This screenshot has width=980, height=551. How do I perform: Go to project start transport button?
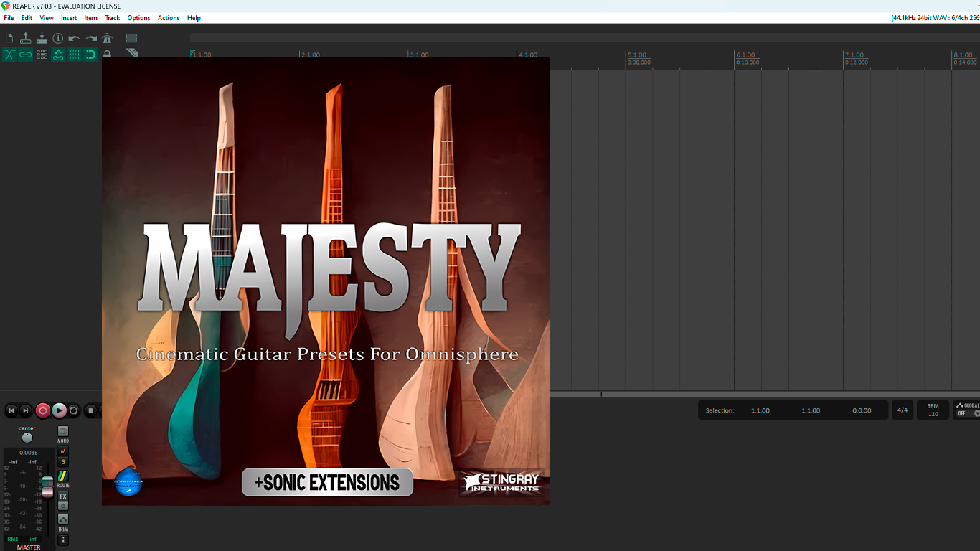coord(11,410)
